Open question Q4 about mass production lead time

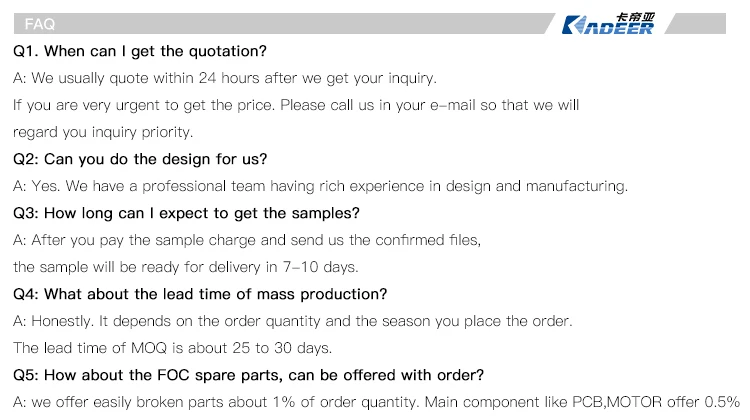tap(200, 294)
